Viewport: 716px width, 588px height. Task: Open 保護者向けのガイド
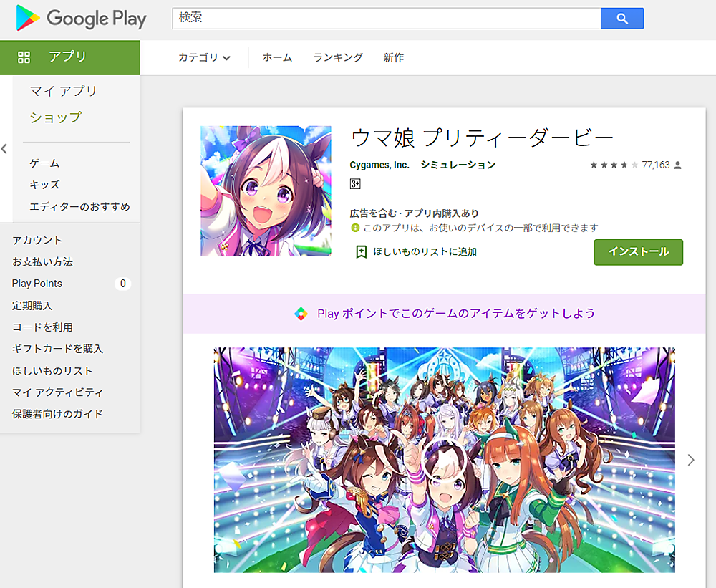57,414
